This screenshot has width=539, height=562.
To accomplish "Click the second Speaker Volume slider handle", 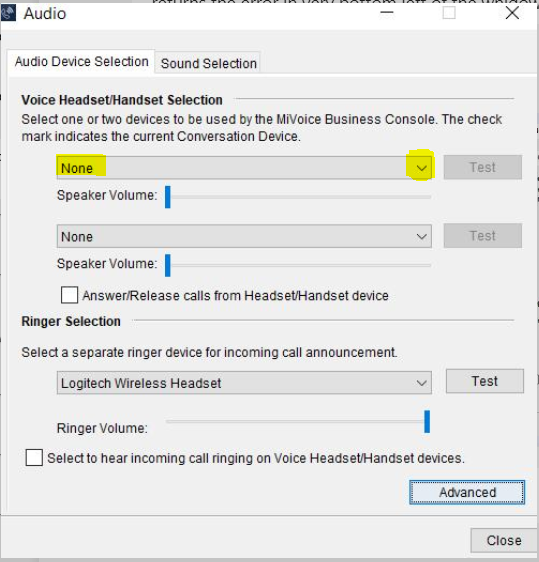I will (168, 265).
